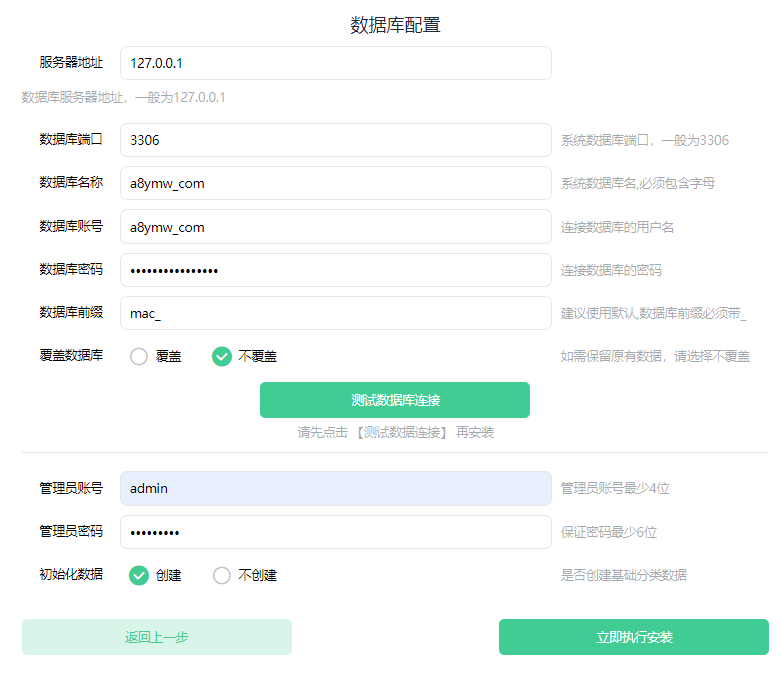Click hint text 数据库服务器地址，一般为127.0.0.1
The width and height of the screenshot is (781, 673).
(124, 97)
